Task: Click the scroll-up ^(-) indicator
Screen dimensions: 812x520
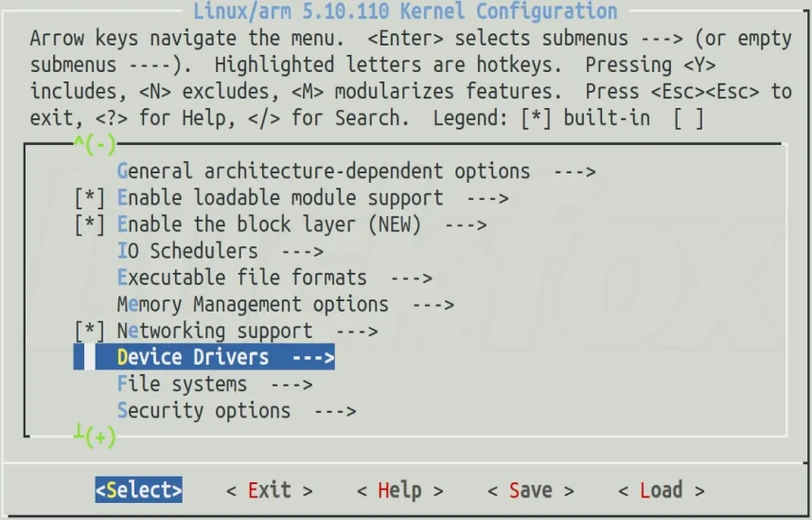Action: (x=95, y=145)
